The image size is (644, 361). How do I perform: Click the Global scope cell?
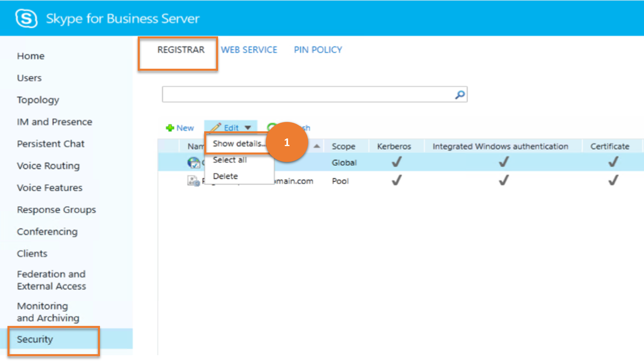tap(344, 163)
